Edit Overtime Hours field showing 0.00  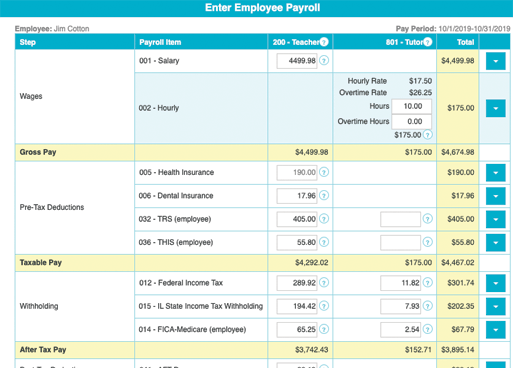(412, 121)
